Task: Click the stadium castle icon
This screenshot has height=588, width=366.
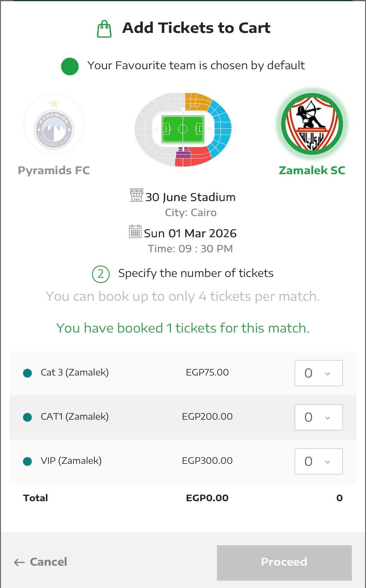Action: 136,195
